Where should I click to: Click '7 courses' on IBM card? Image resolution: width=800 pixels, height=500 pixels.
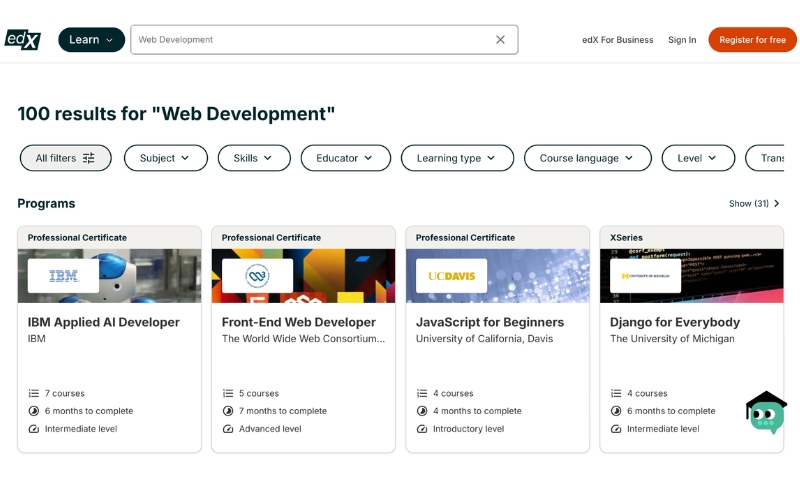click(x=64, y=393)
